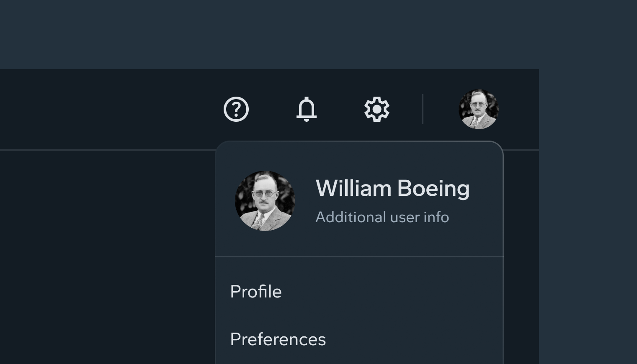Select Profile in the dropdown menu
Screen dimensions: 637x364
click(255, 291)
